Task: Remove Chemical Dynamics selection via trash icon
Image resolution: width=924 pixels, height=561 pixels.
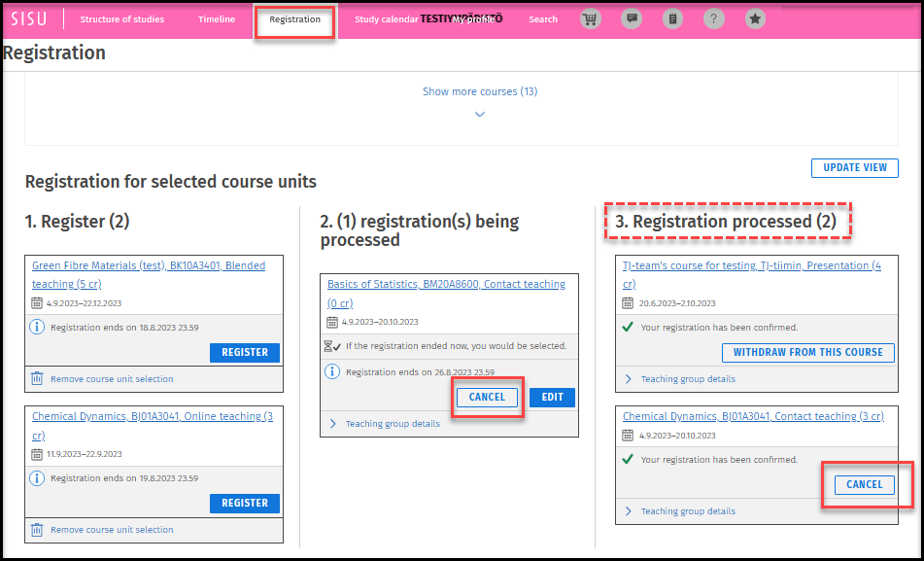Action: pyautogui.click(x=38, y=529)
